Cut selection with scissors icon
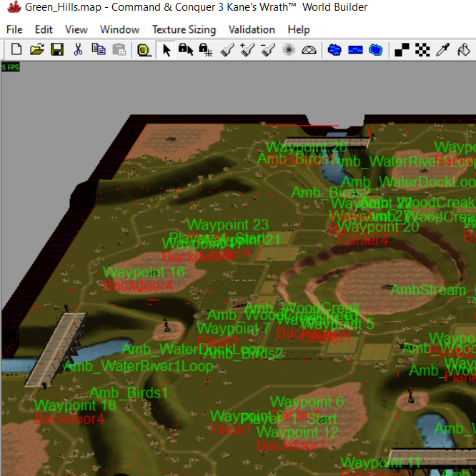 78,49
